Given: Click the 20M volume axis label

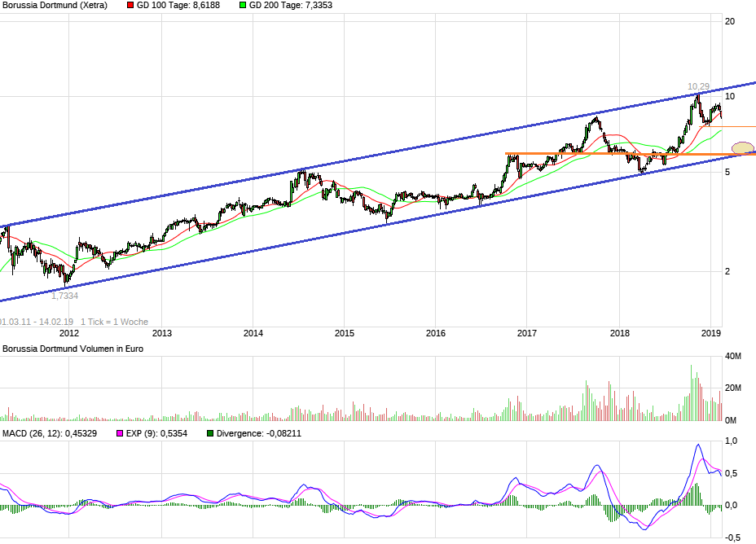Looking at the screenshot, I should tap(733, 388).
